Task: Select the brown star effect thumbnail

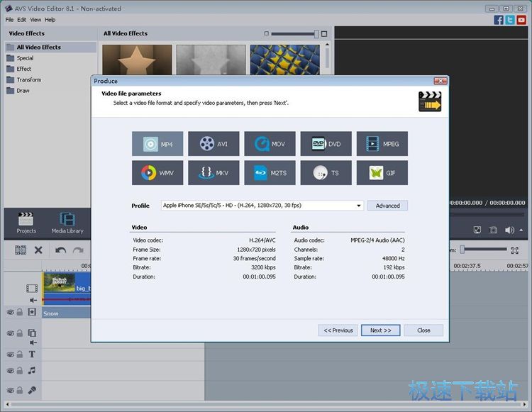Action: coord(137,60)
